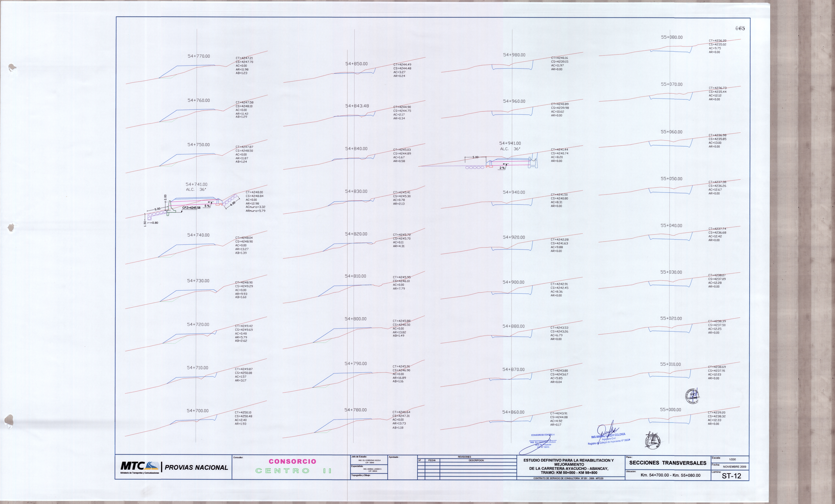Select the 2 % slope annotation
Image resolution: width=835 pixels, height=504 pixels.
point(502,168)
